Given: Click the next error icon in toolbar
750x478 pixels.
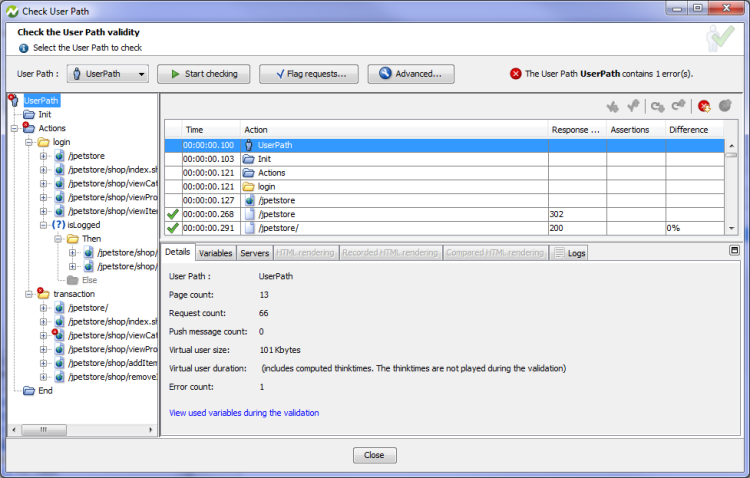Looking at the screenshot, I should [x=704, y=106].
